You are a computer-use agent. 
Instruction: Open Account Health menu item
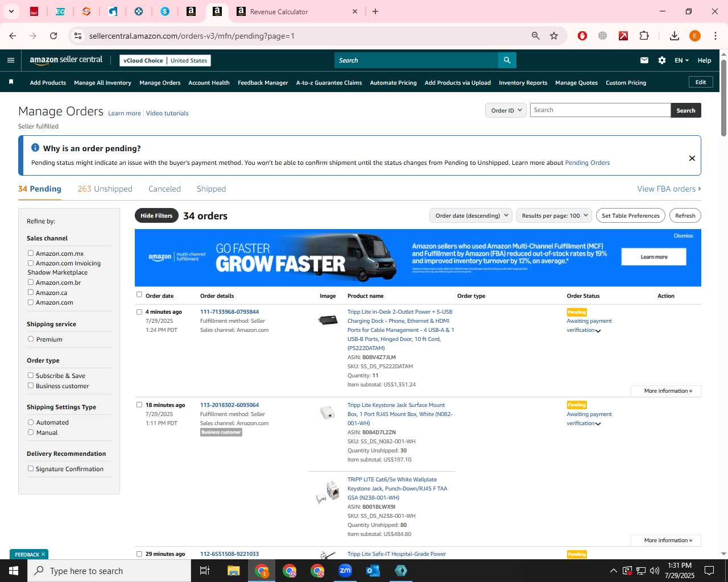tap(209, 82)
